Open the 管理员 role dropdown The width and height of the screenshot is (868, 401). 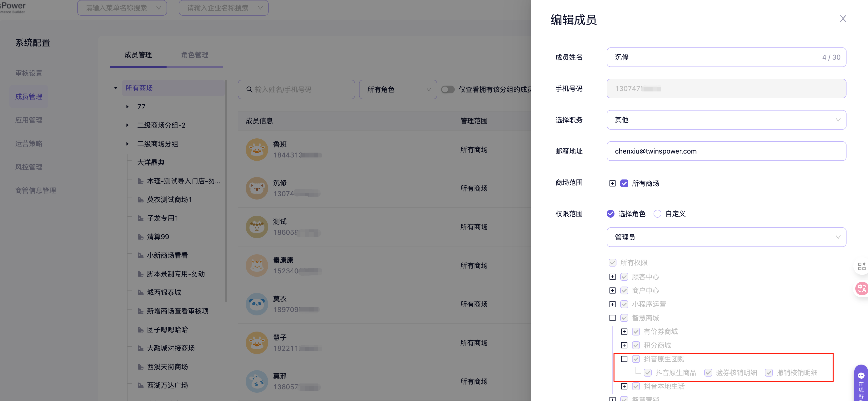click(x=726, y=237)
